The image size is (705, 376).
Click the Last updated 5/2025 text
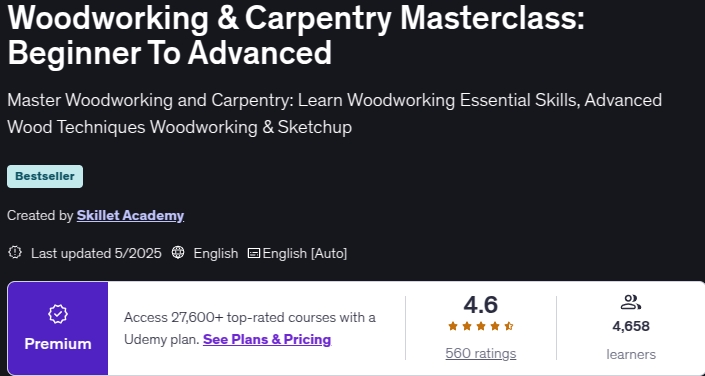(96, 254)
